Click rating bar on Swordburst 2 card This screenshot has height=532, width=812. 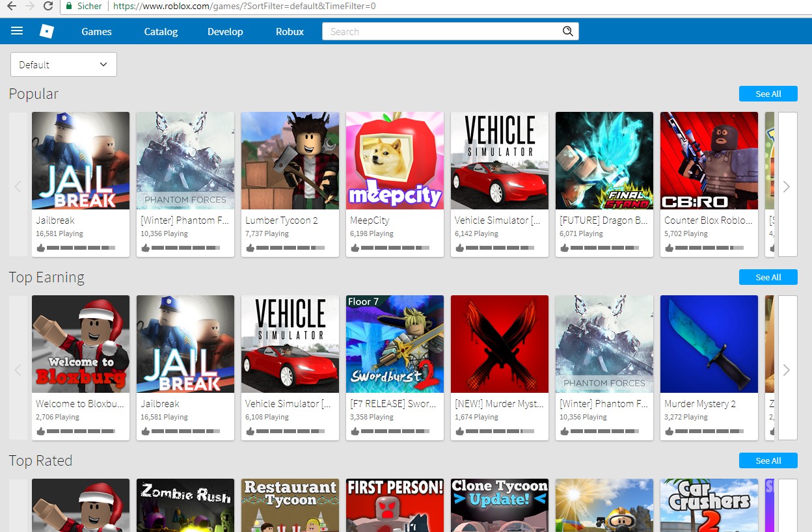tap(396, 431)
